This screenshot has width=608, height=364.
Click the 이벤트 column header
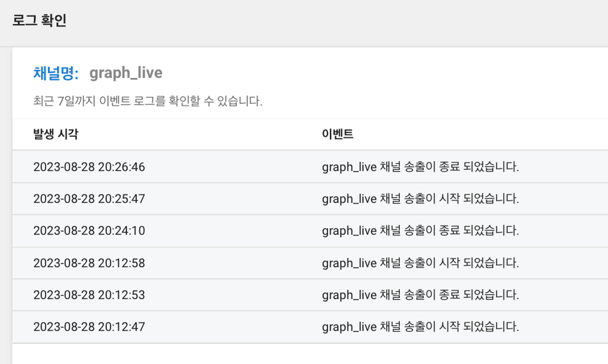pos(337,134)
